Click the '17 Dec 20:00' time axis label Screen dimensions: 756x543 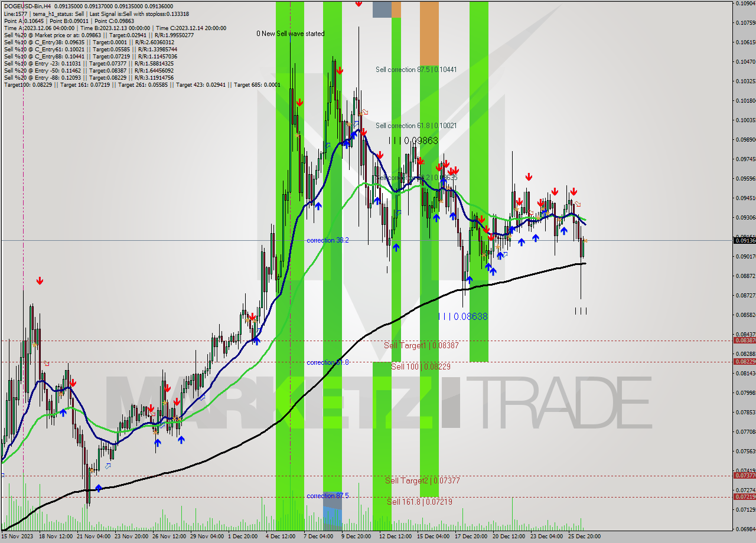471,537
